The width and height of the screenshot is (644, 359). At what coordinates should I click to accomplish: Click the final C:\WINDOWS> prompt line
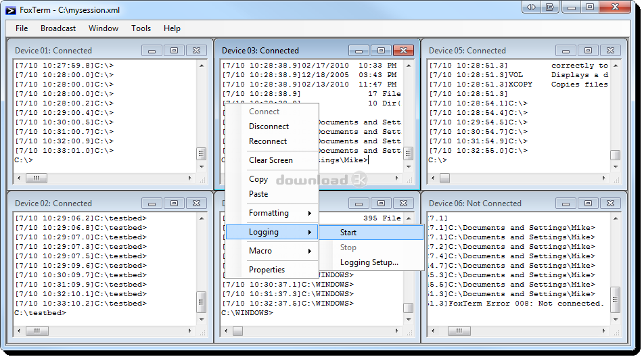click(248, 313)
